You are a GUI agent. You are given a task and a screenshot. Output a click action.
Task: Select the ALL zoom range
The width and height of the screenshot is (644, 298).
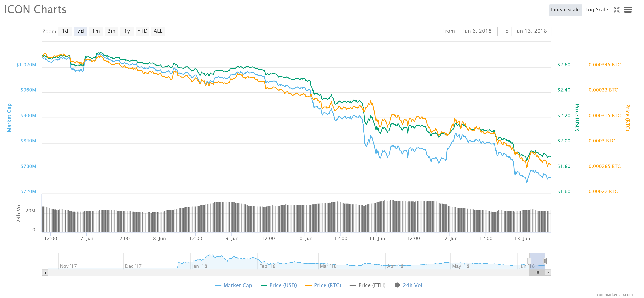tap(158, 31)
